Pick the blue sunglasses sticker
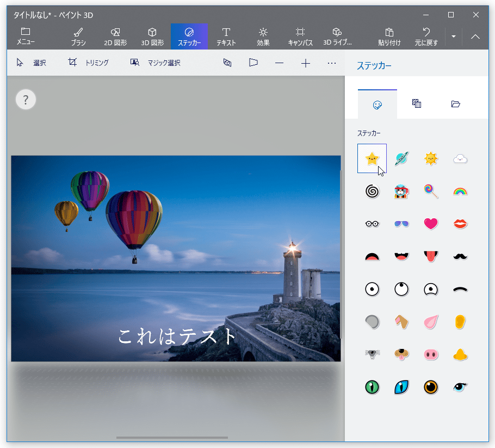Image resolution: width=495 pixels, height=448 pixels. tap(401, 224)
